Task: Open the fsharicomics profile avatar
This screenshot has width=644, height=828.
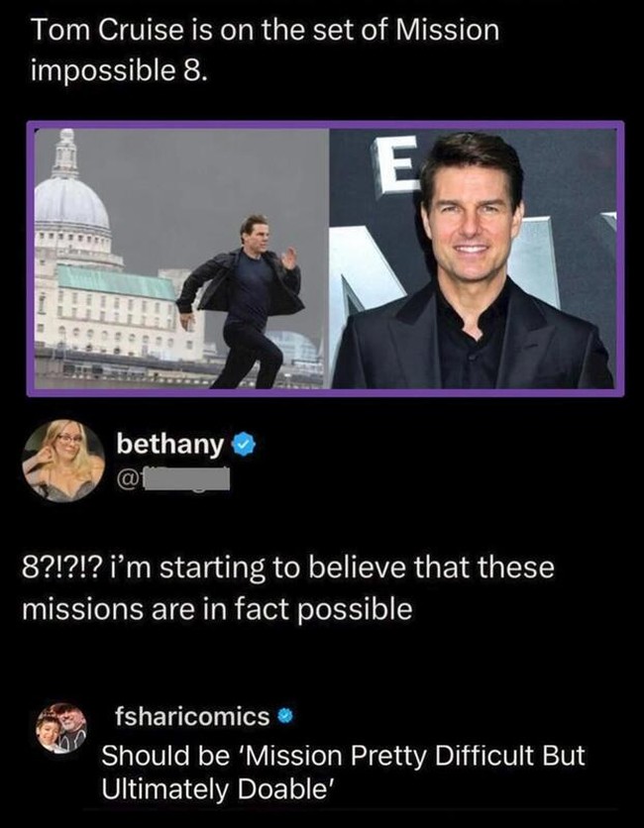Action: pyautogui.click(x=62, y=729)
